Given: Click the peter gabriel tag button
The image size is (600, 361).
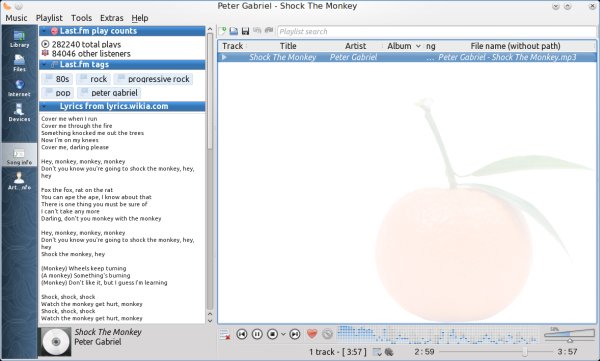Looking at the screenshot, I should [x=109, y=93].
